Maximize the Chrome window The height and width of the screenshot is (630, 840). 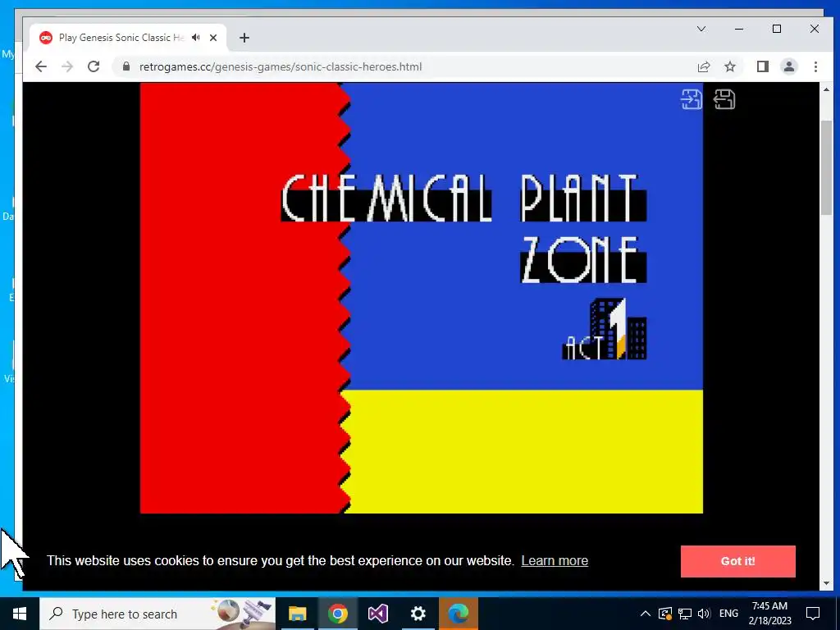click(777, 29)
